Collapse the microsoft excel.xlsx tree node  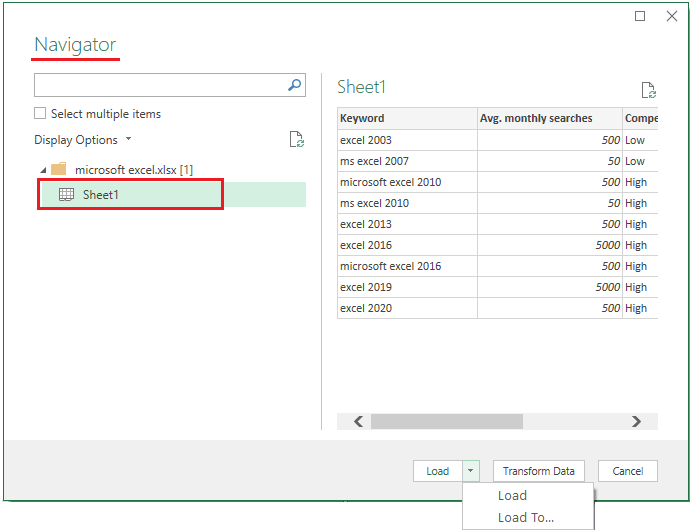43,170
